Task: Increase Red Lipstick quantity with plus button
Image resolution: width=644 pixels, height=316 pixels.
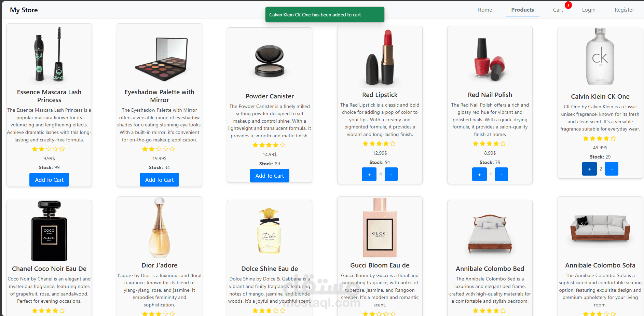Action: (369, 174)
